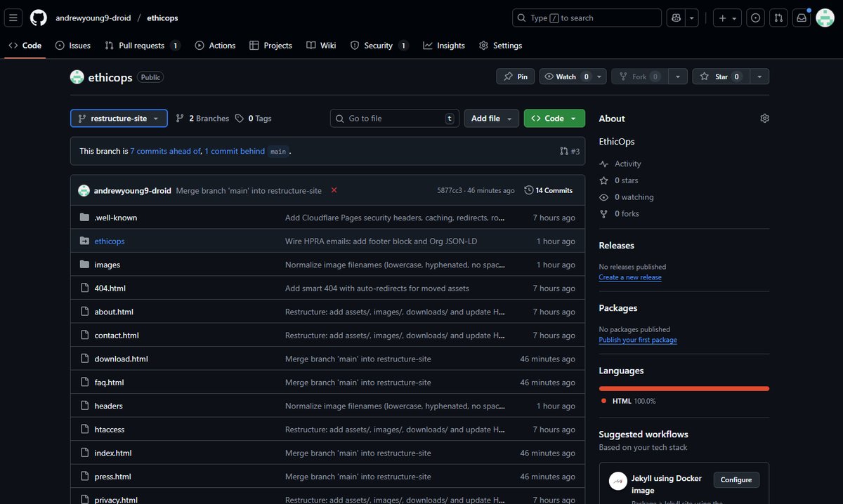Image resolution: width=843 pixels, height=504 pixels.
Task: Open commit message Merge branch 'main' into restructure-site at top
Action: click(249, 190)
